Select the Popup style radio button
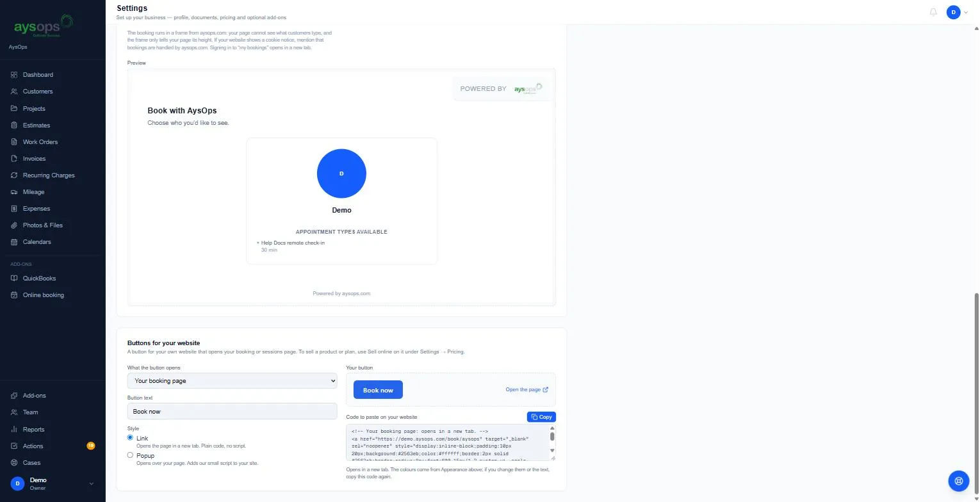980x502 pixels. 130,455
